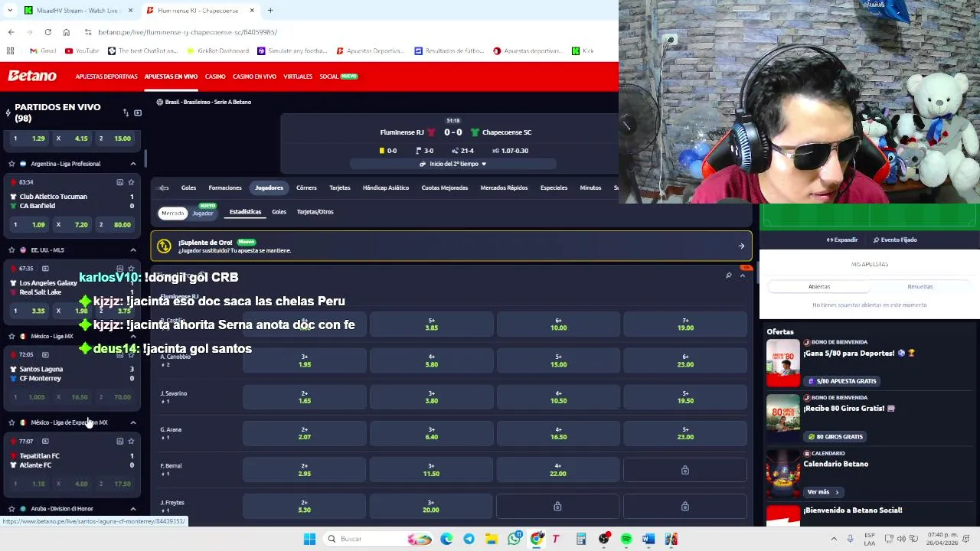980x551 pixels.
Task: Open a new browser tab
Action: pyautogui.click(x=270, y=11)
